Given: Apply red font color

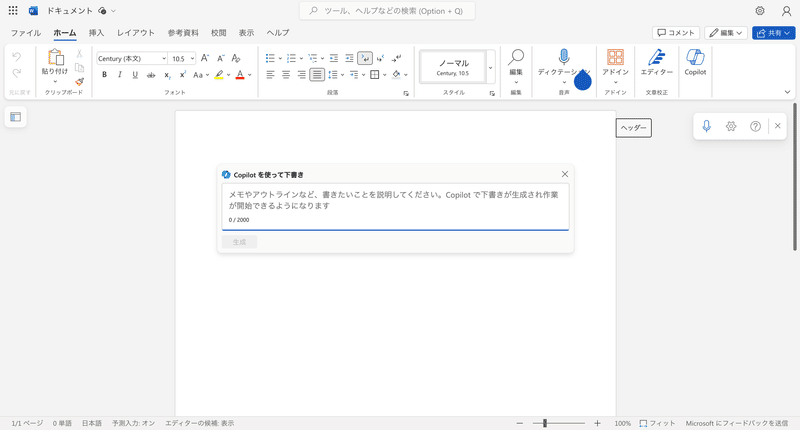Looking at the screenshot, I should pyautogui.click(x=240, y=75).
